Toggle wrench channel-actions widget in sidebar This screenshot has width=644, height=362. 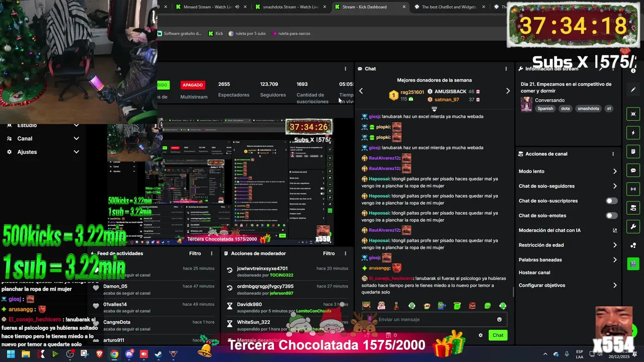coord(633,226)
